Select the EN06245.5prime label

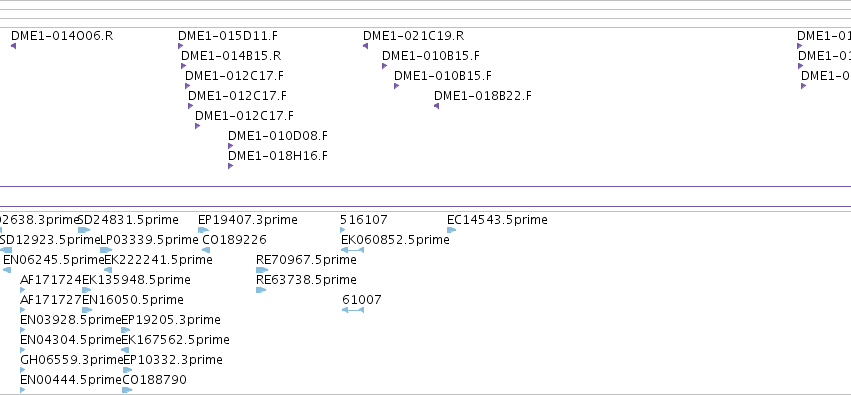(x=53, y=260)
